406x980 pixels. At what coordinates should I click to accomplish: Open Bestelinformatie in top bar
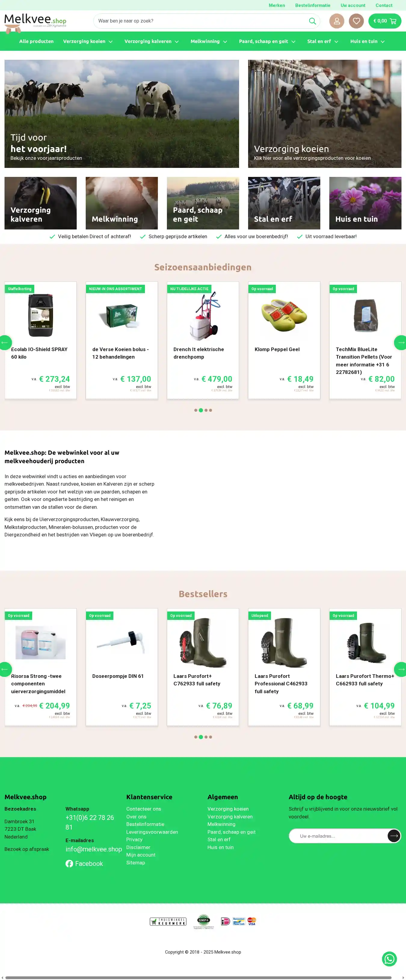click(x=313, y=5)
